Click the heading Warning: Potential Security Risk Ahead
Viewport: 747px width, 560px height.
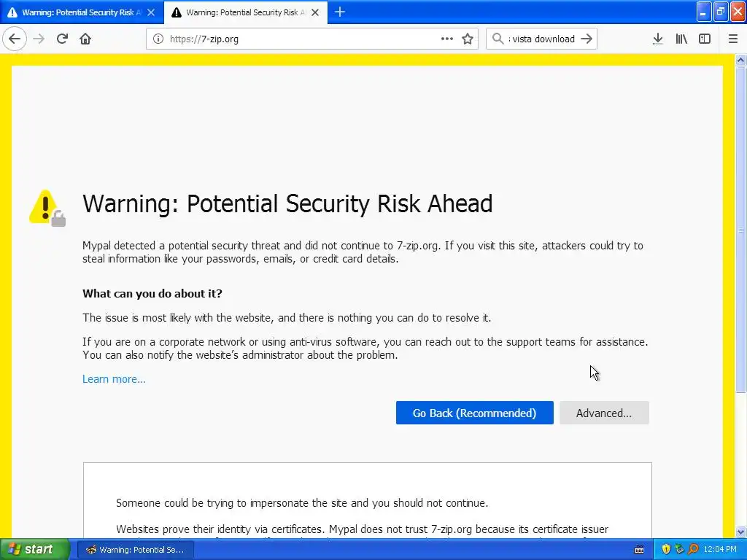[x=287, y=204]
